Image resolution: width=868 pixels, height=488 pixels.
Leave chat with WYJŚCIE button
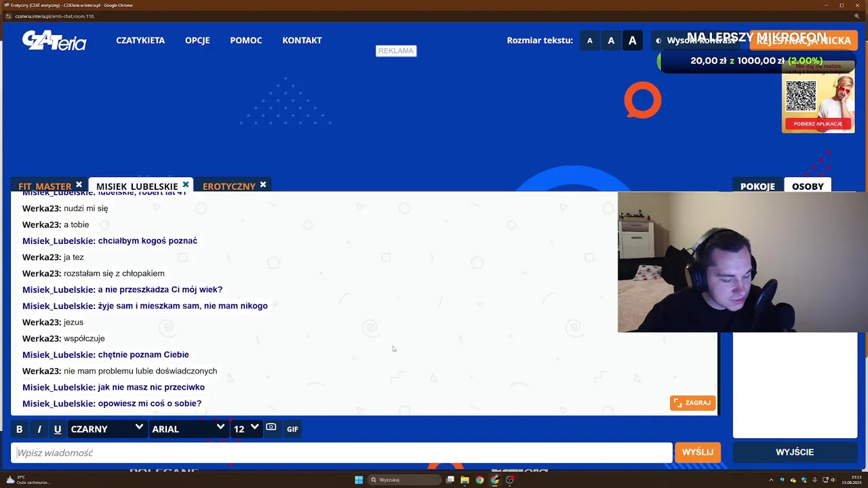(795, 452)
